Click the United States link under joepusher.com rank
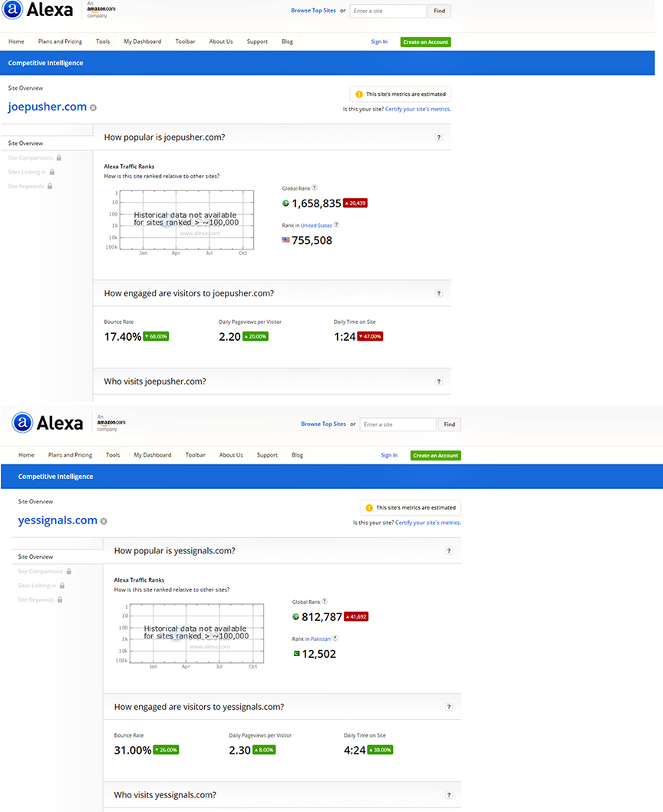The height and width of the screenshot is (812, 663). click(x=316, y=226)
